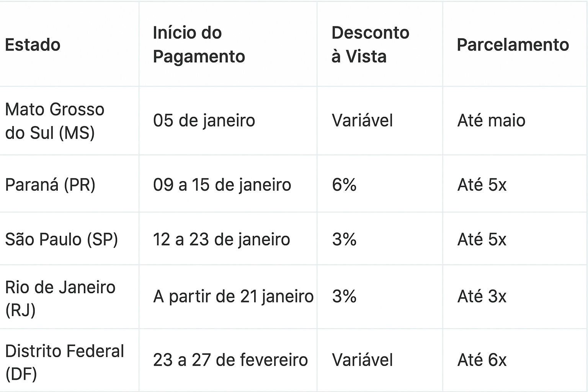Select the Rio de Janeiro (RJ) cell
Image resolution: width=588 pixels, height=392 pixels.
[x=60, y=298]
